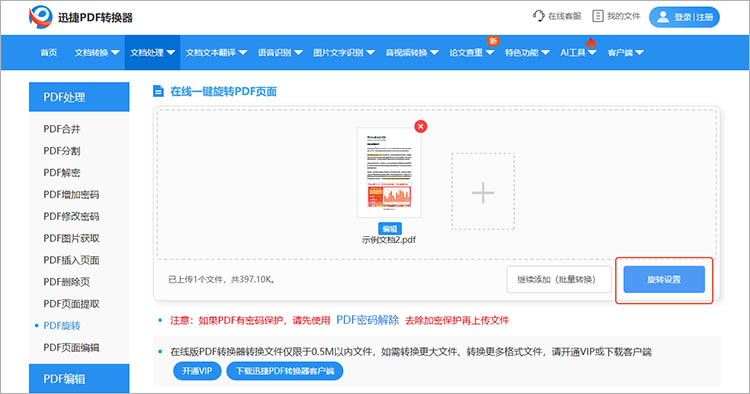The width and height of the screenshot is (750, 394).
Task: Open PDF删除页 in the sidebar
Action: 66,282
